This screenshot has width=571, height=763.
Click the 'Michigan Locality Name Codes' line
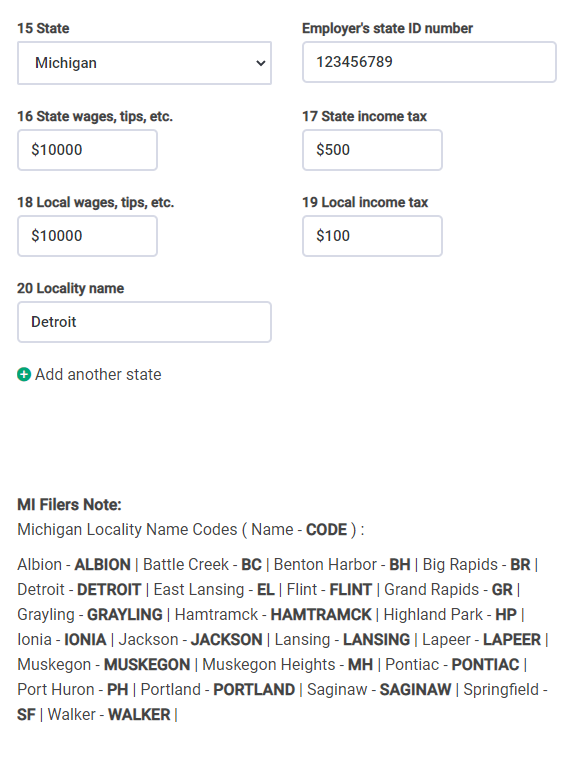point(191,529)
